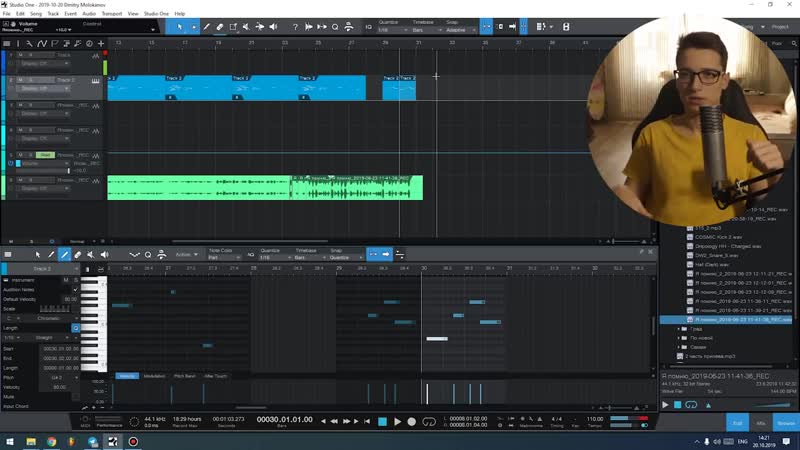
Task: Toggle the length Q quantize button
Action: (x=76, y=328)
